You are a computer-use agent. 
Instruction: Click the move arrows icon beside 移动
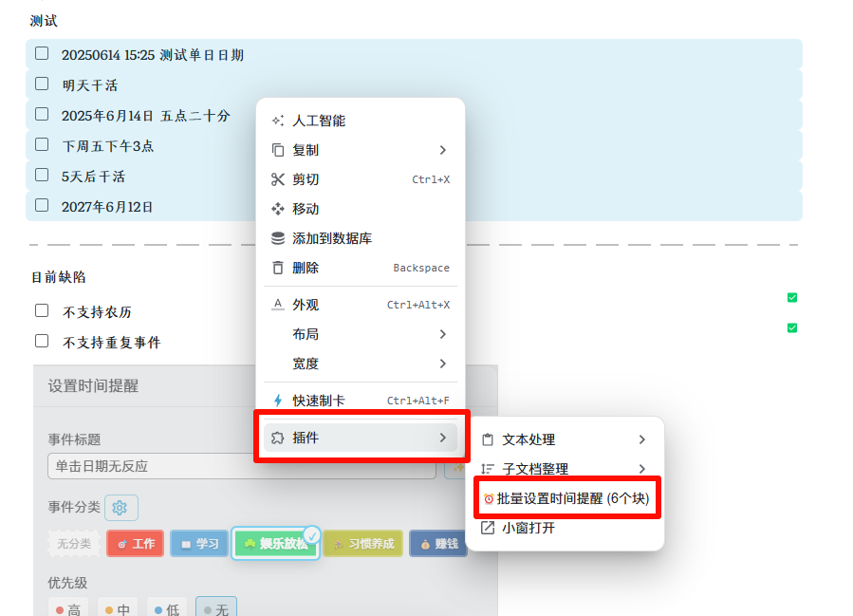[x=278, y=209]
